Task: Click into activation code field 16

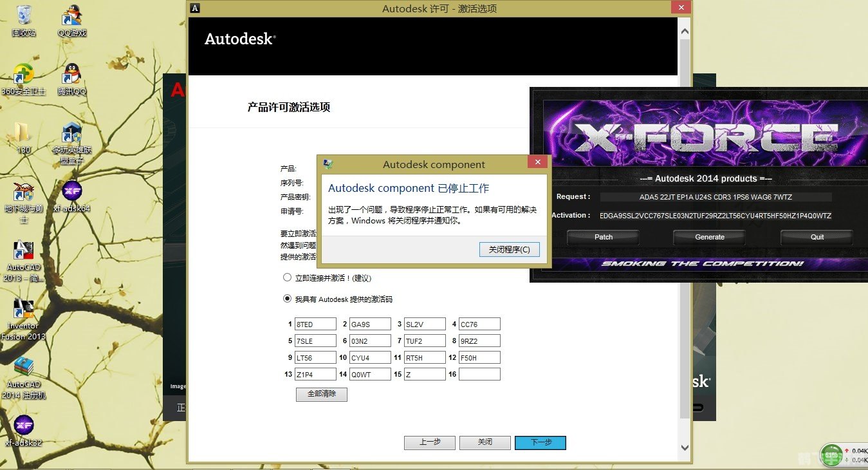Action: tap(479, 373)
